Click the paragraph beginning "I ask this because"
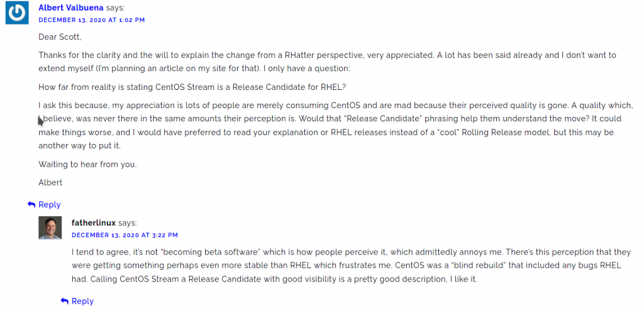This screenshot has height=310, width=644. pyautogui.click(x=336, y=126)
